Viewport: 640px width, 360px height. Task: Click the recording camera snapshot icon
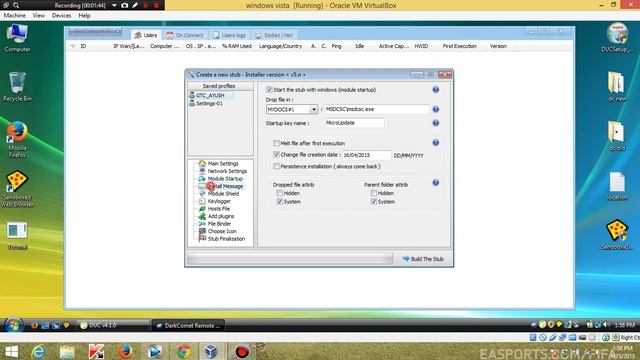coord(124,5)
